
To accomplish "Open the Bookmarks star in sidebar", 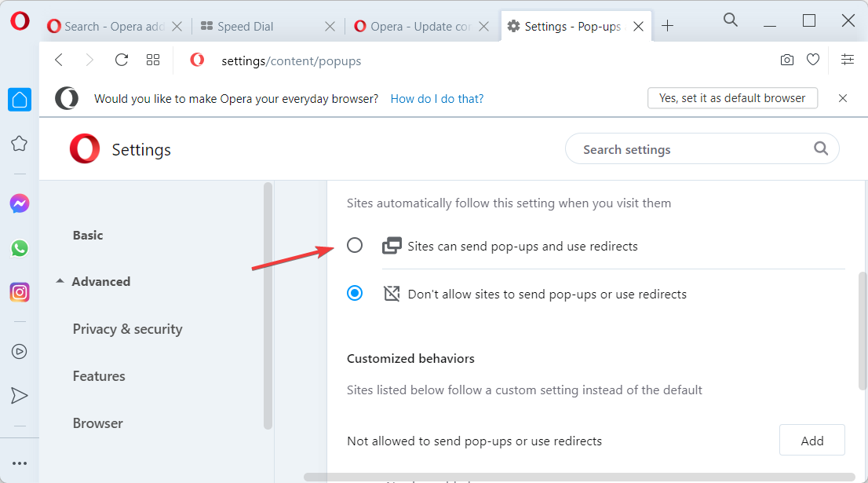I will (x=20, y=144).
